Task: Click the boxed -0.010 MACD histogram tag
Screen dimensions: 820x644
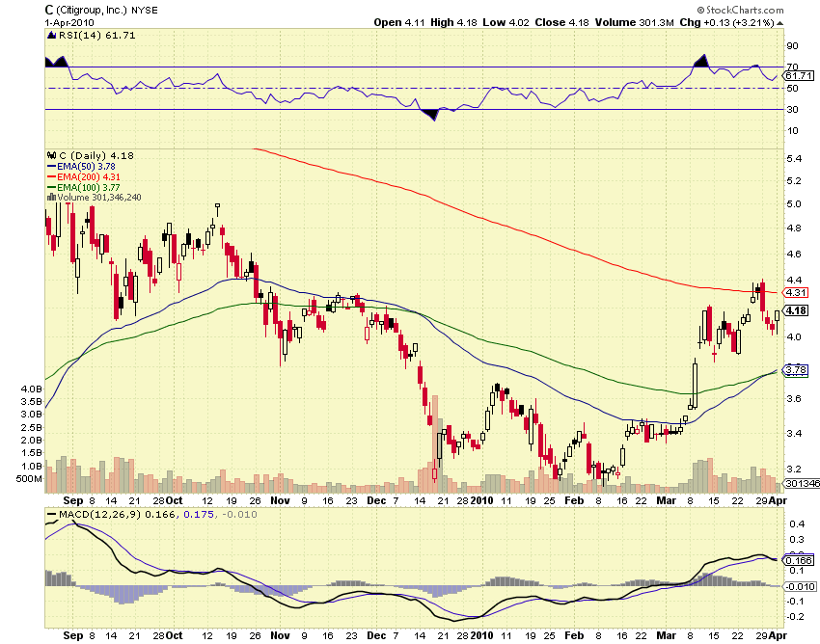Action: point(800,586)
